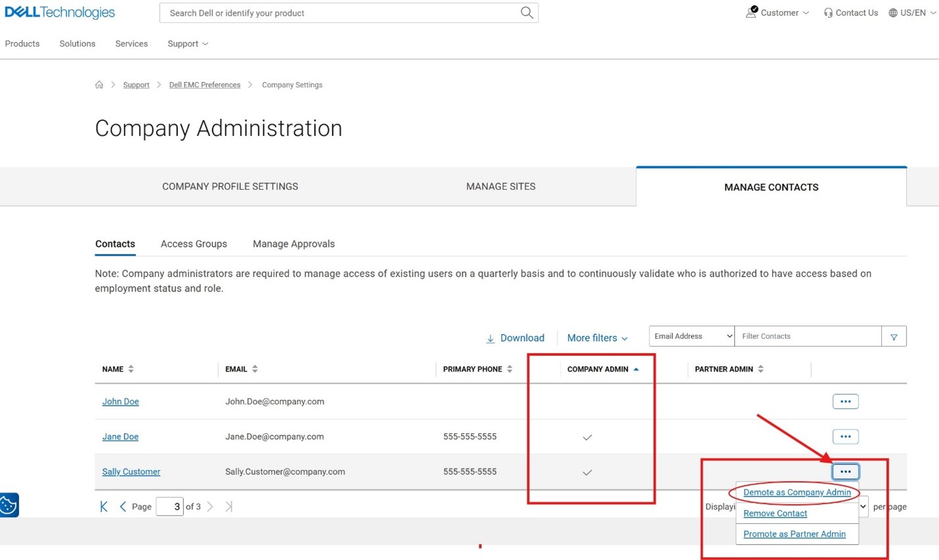Open John Doe's three-dot actions menu

pyautogui.click(x=845, y=401)
